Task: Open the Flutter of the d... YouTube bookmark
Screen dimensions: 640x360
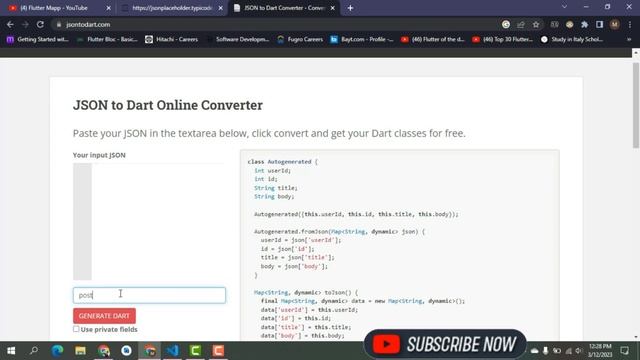Action: pyautogui.click(x=433, y=40)
